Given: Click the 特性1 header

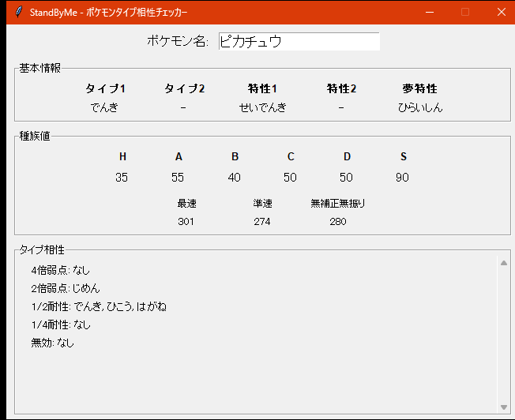Looking at the screenshot, I should coord(262,88).
